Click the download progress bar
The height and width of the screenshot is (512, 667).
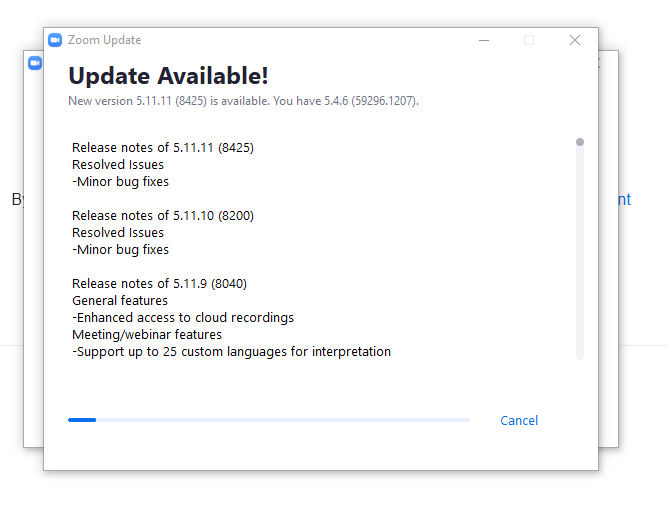click(x=269, y=420)
